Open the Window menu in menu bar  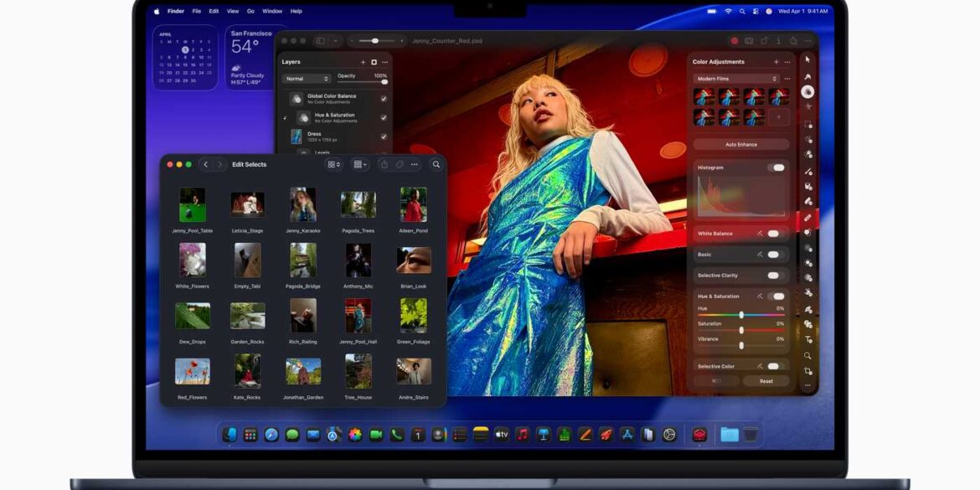coord(272,11)
